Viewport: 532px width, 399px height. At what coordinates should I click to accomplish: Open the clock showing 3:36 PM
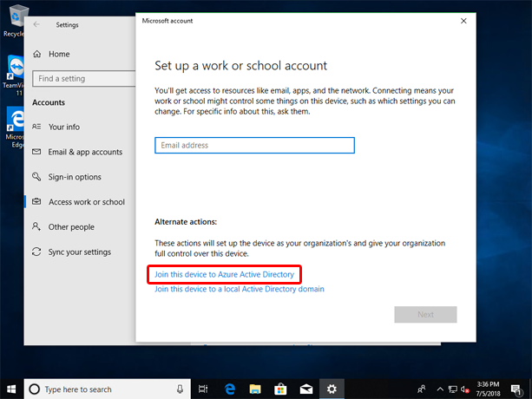(488, 389)
